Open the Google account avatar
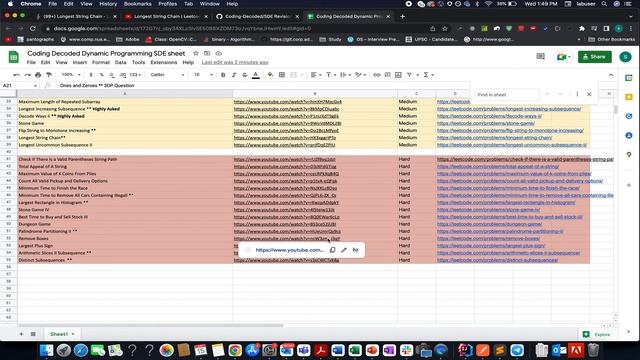The height and width of the screenshot is (360, 640). pos(625,57)
